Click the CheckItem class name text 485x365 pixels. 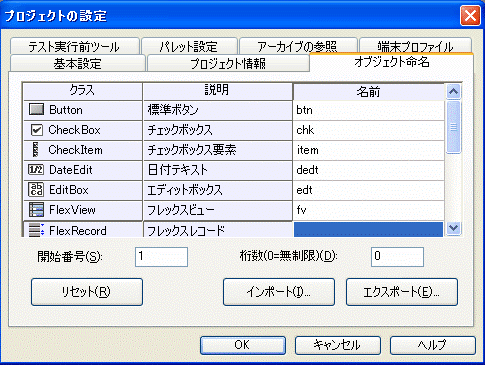pos(75,150)
